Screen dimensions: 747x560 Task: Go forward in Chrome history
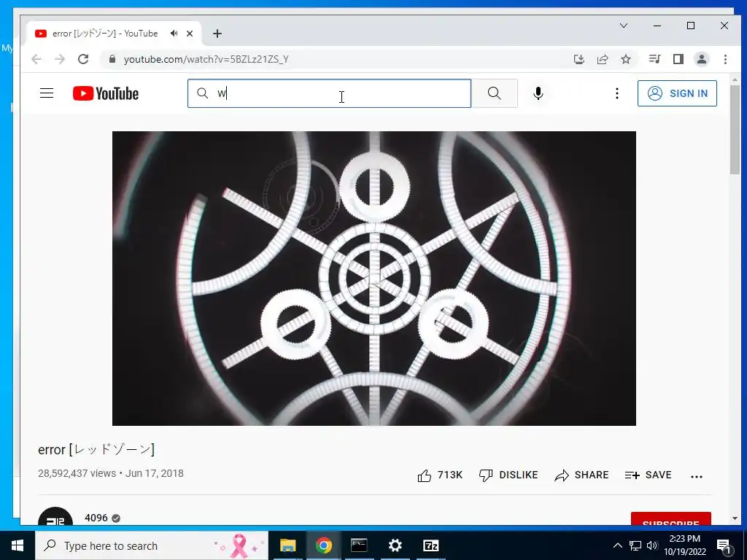[x=60, y=59]
